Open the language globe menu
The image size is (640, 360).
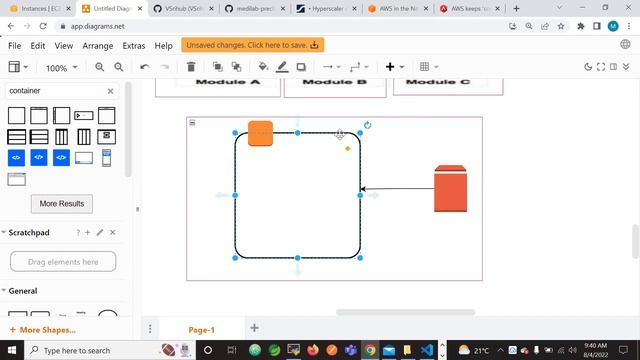pos(625,44)
